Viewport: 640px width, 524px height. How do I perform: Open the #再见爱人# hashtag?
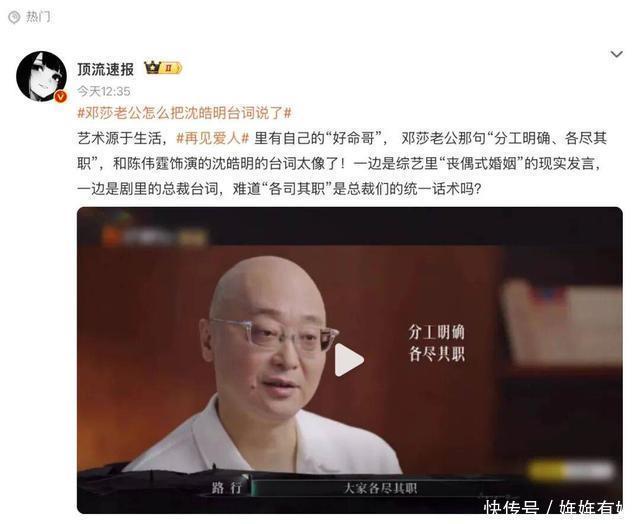tap(213, 138)
